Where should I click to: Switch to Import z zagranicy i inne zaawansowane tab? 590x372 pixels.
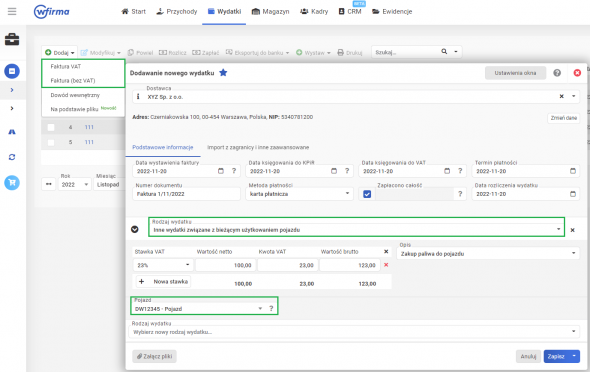(258, 147)
